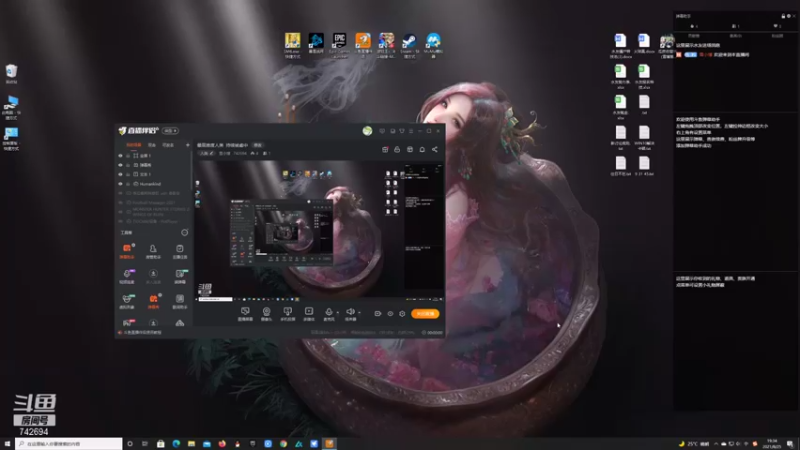Image resolution: width=800 pixels, height=450 pixels.
Task: Click the user lock icon above preview
Action: (x=397, y=149)
